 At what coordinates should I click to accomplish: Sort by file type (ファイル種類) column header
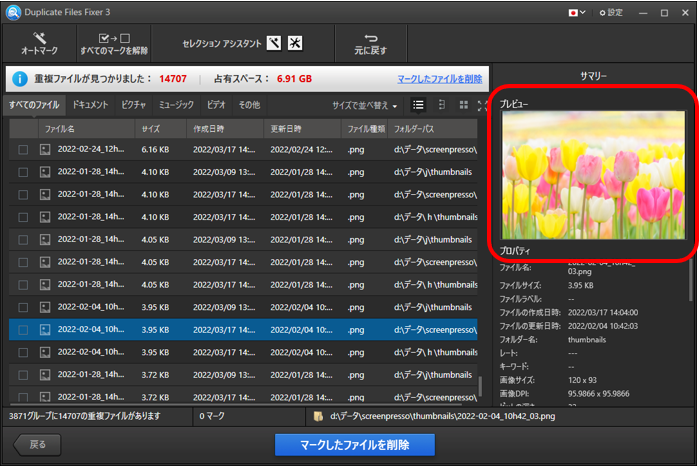coord(365,129)
